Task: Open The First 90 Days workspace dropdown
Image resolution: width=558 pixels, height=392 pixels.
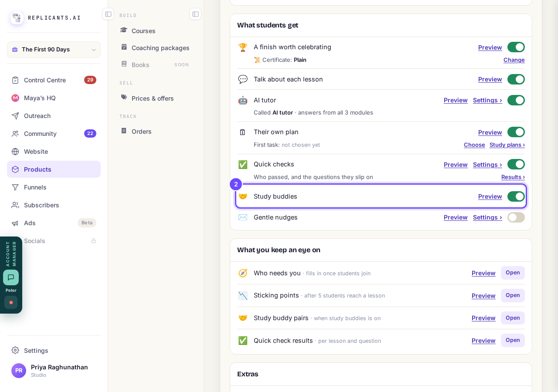Action: pos(54,50)
